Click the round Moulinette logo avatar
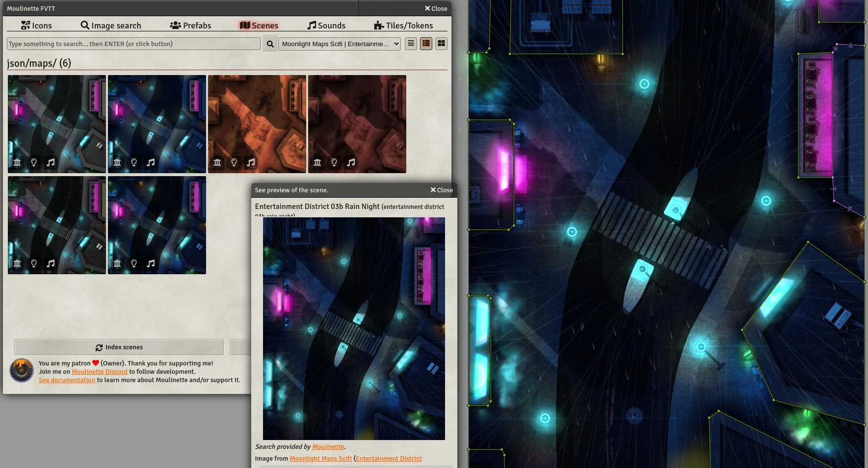The height and width of the screenshot is (468, 868). (x=22, y=370)
